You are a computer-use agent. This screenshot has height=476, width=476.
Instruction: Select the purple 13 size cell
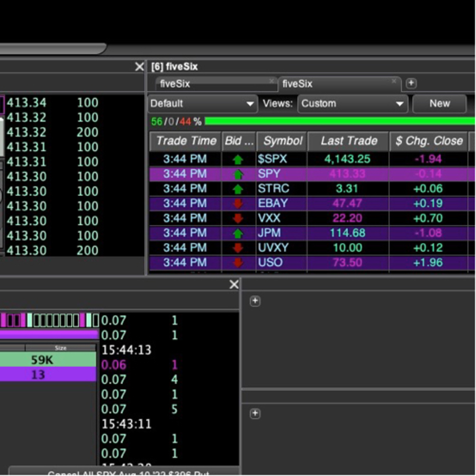pos(48,374)
